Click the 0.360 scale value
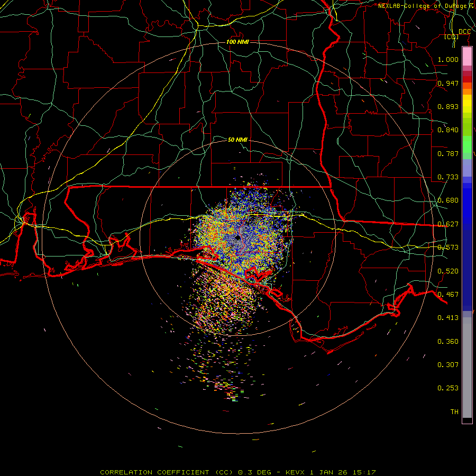 (448, 341)
